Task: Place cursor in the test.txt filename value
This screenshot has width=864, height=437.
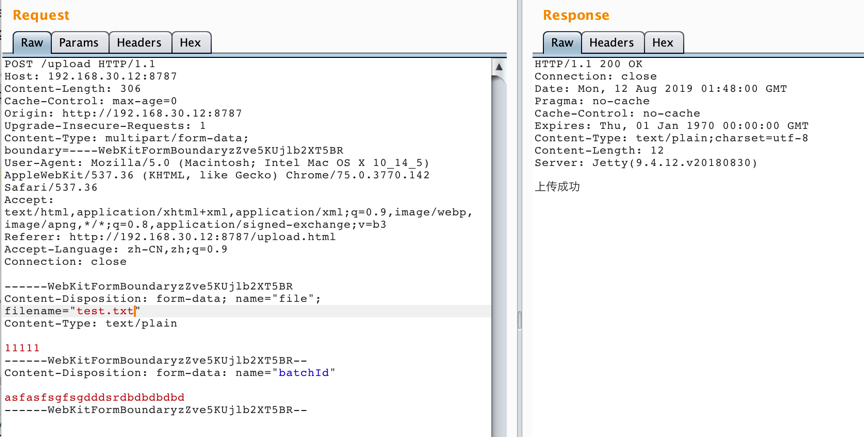Action: (x=105, y=311)
